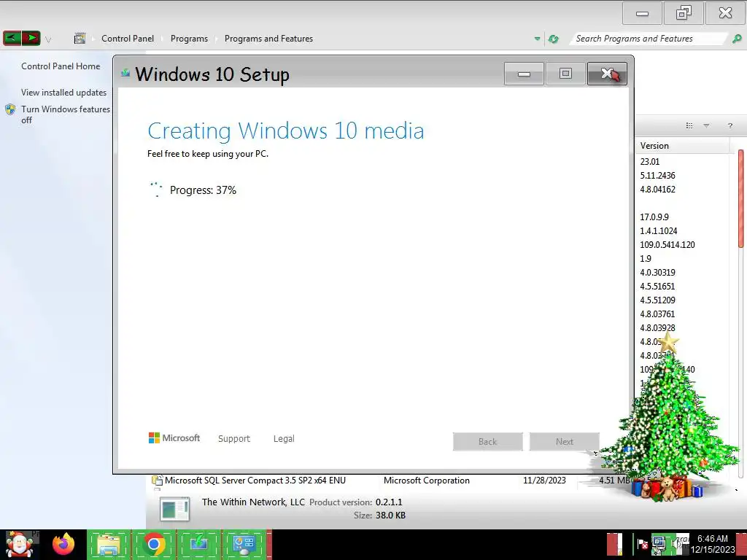Click the progress spinner in Setup
747x560 pixels.
point(156,190)
